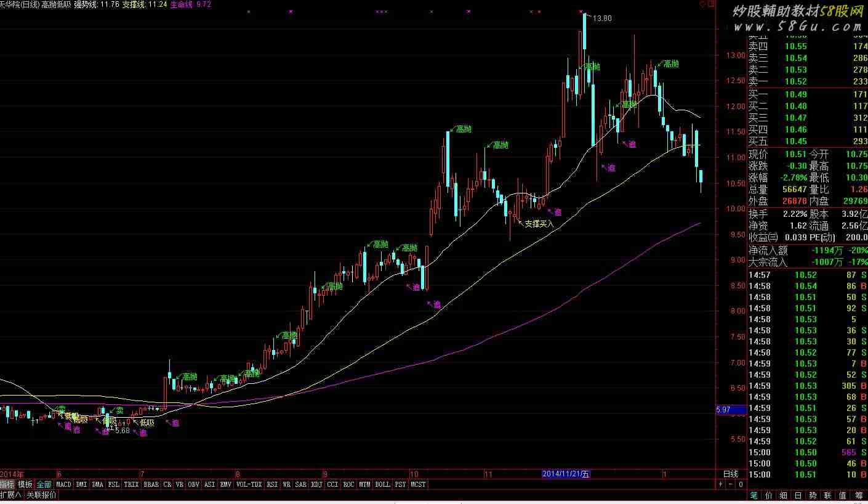
Task: Switch to the 值 tab in the quote panel
Action: click(x=843, y=495)
